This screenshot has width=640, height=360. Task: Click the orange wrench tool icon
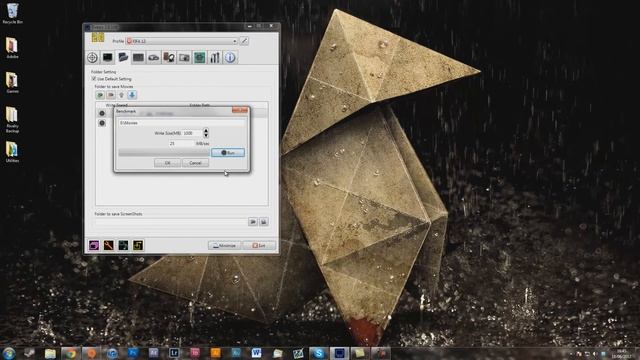[109, 245]
